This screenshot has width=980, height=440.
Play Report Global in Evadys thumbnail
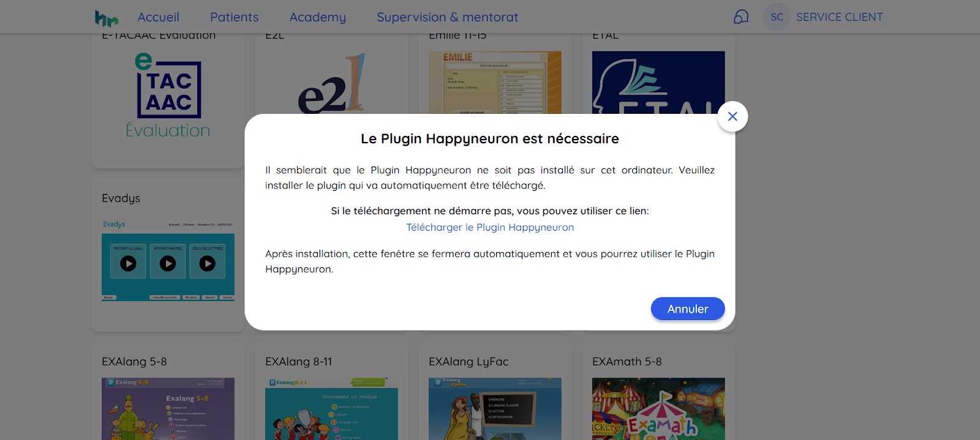[128, 263]
